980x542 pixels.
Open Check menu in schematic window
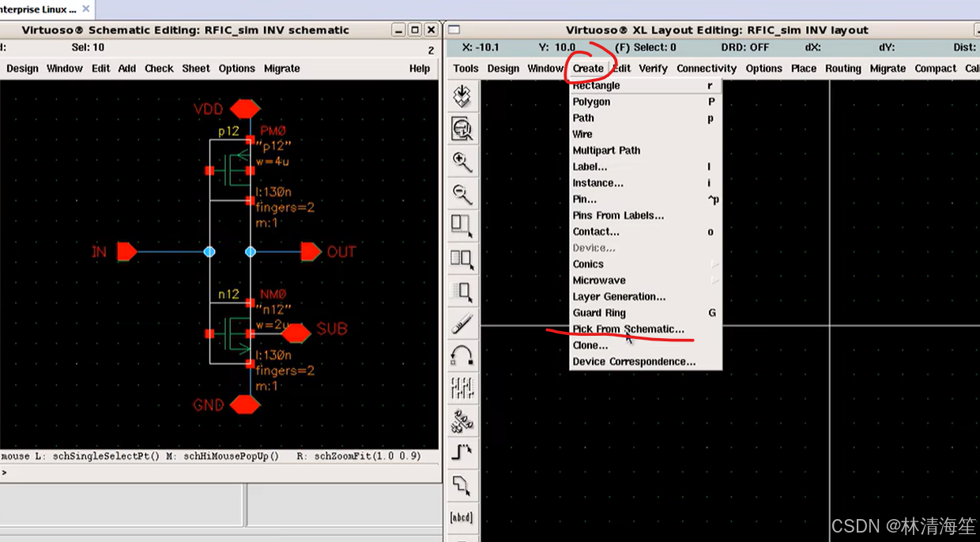tap(159, 68)
